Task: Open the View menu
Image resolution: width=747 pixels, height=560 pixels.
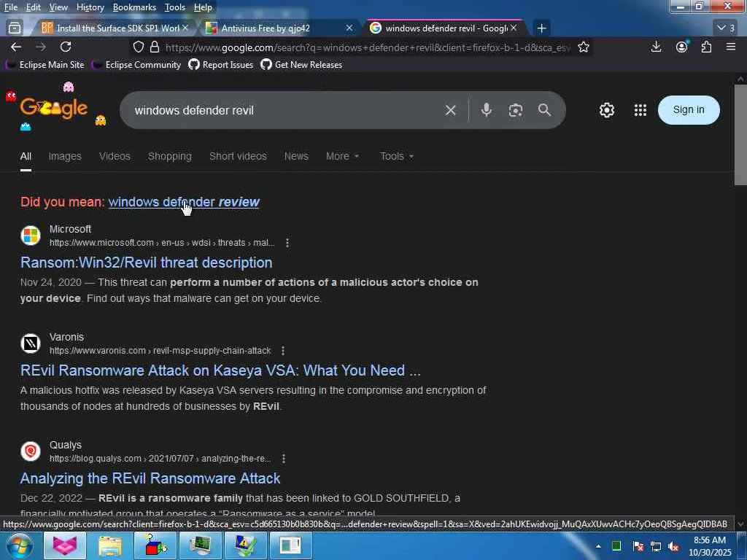Action: point(58,7)
